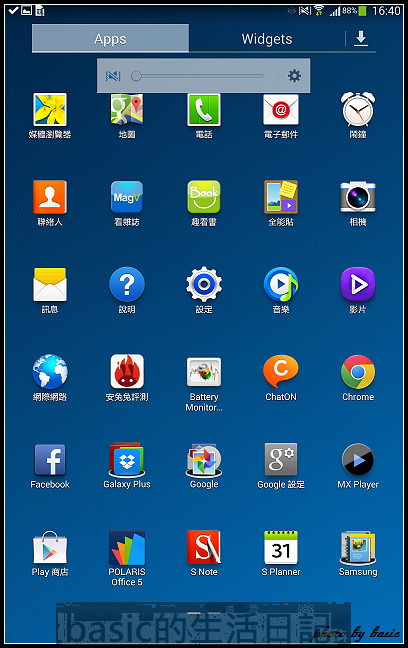408x648 pixels.
Task: Open the Email app with red @ envelope
Action: (281, 110)
